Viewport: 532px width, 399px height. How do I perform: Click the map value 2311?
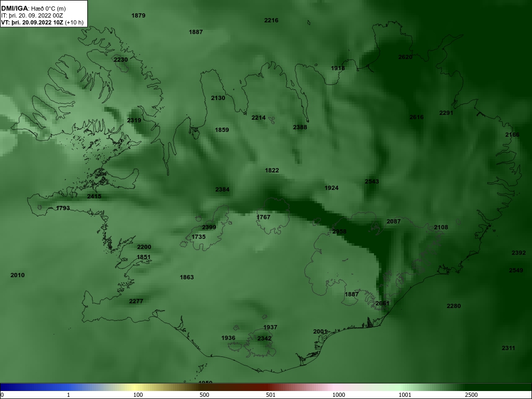pos(508,348)
